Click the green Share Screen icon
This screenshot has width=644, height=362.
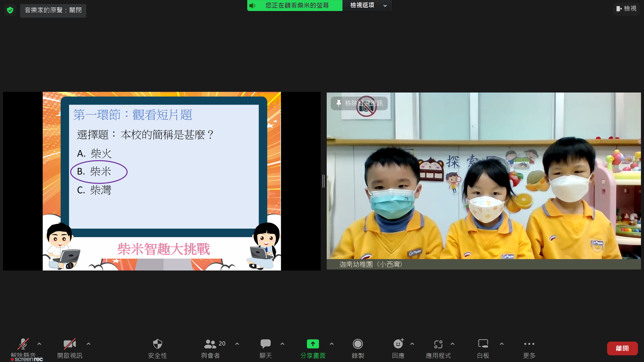(313, 344)
